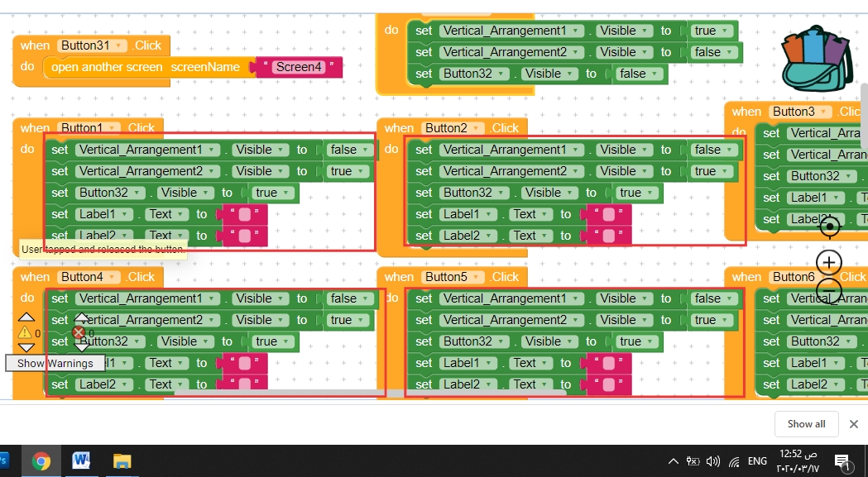Image resolution: width=868 pixels, height=477 pixels.
Task: Zoom in with the plus icon
Action: coord(829,263)
